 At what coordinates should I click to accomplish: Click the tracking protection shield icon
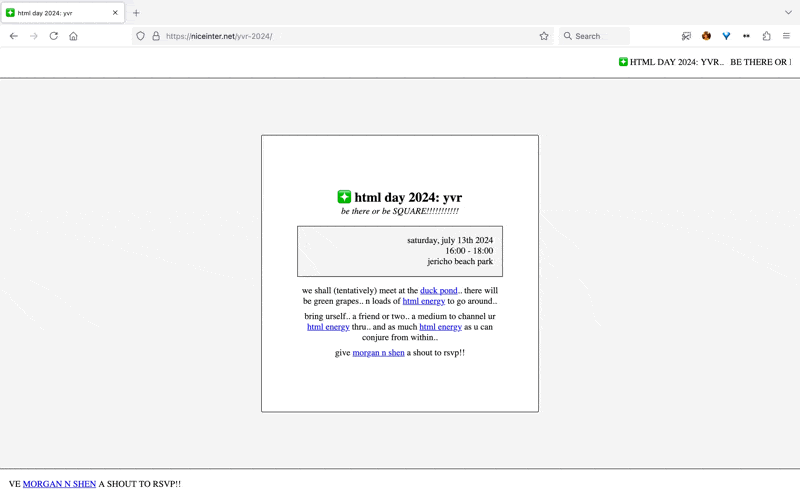(141, 36)
